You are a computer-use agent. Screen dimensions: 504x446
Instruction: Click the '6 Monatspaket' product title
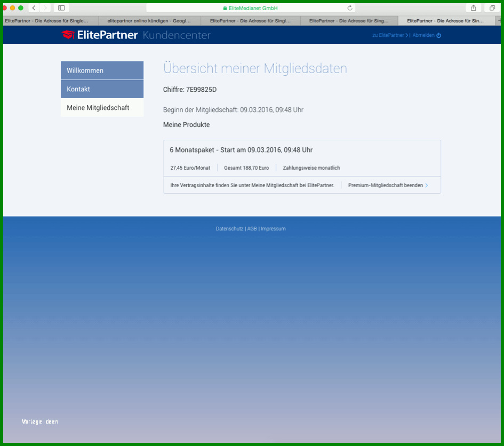pyautogui.click(x=241, y=150)
